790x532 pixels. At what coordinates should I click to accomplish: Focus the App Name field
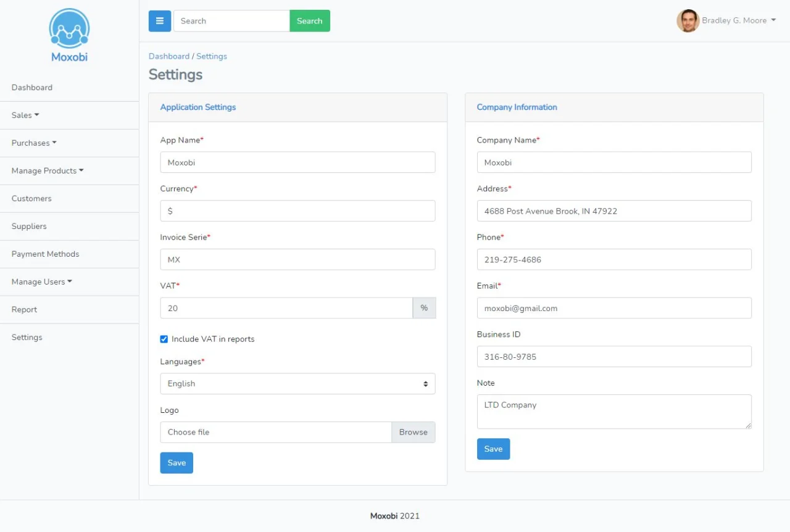point(297,162)
